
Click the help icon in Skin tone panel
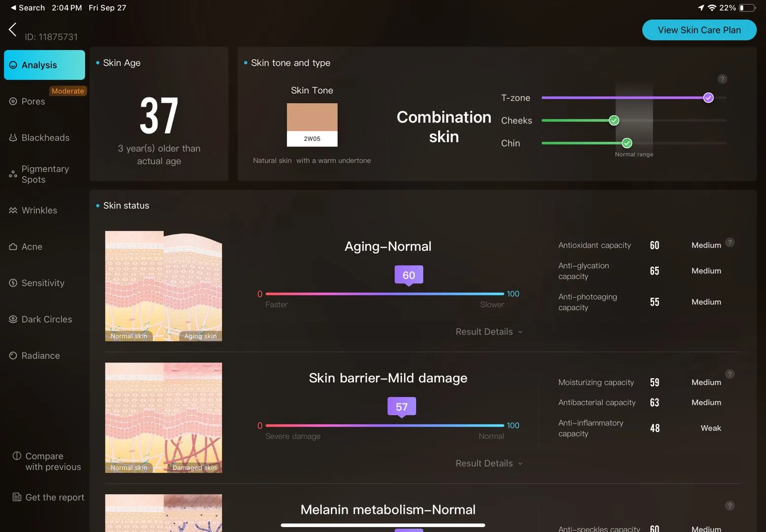722,79
